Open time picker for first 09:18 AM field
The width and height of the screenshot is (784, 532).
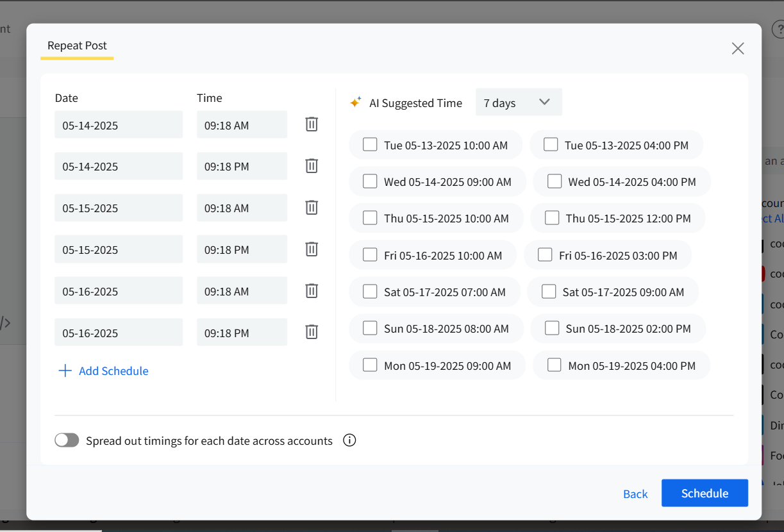(242, 125)
